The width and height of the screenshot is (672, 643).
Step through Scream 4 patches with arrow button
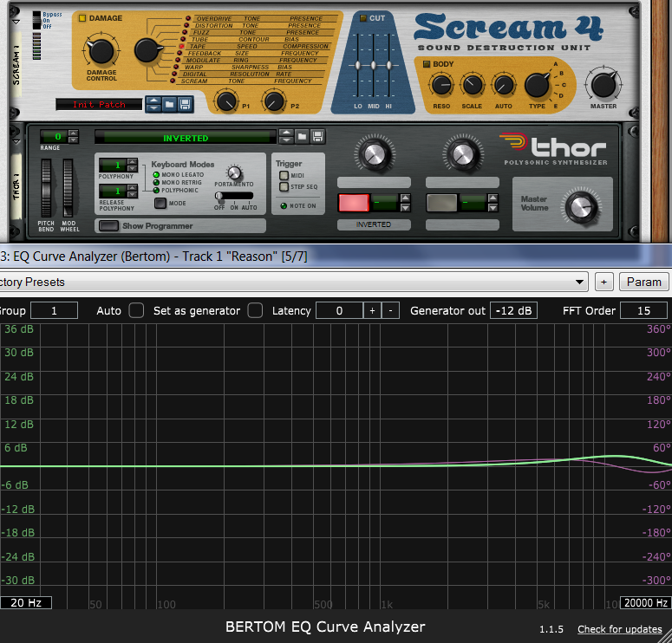click(x=153, y=104)
